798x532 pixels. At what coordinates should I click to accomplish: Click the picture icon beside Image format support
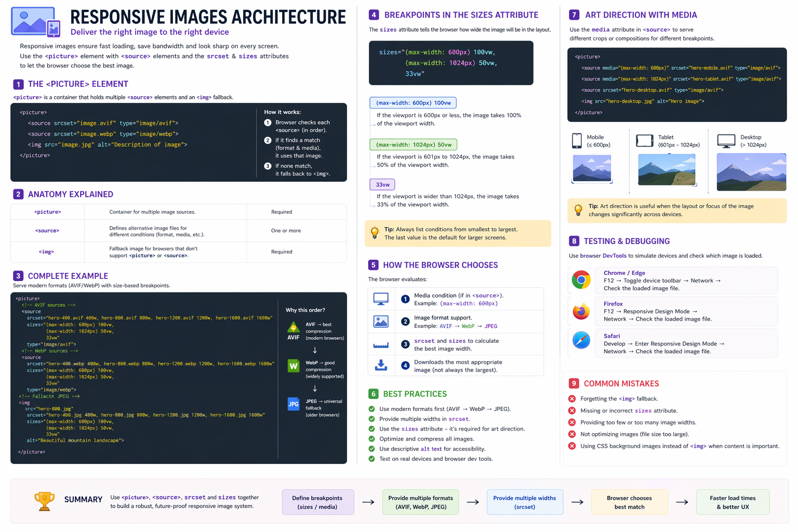click(x=381, y=322)
